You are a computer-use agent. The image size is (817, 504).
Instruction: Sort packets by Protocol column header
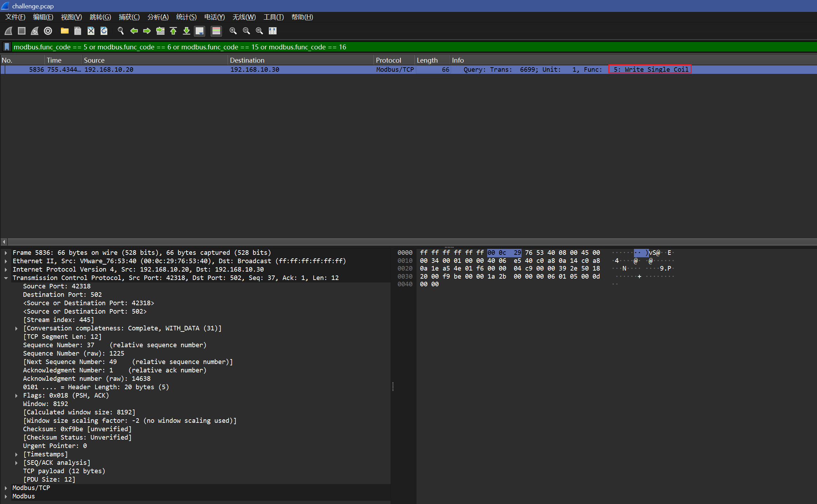tap(388, 60)
